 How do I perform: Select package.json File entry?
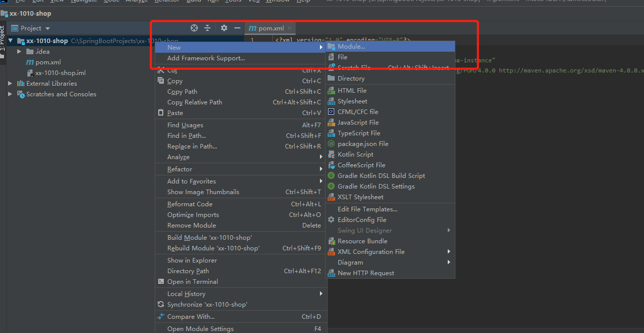390,143
